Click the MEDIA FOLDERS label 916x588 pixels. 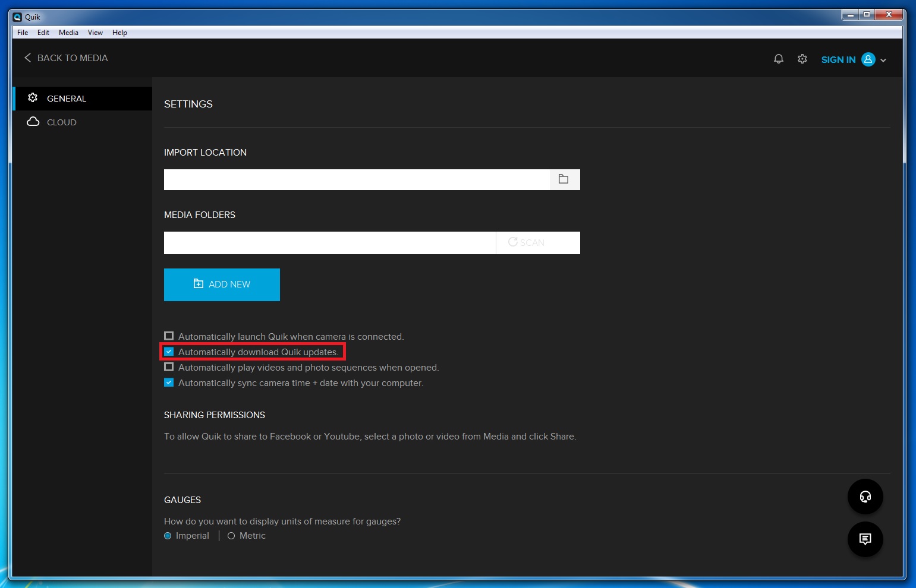200,215
